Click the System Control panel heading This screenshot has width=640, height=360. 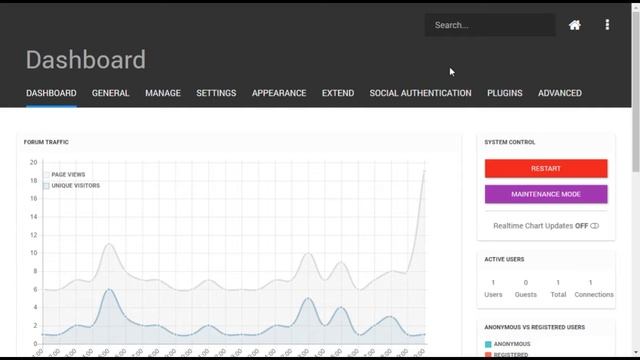coord(510,142)
